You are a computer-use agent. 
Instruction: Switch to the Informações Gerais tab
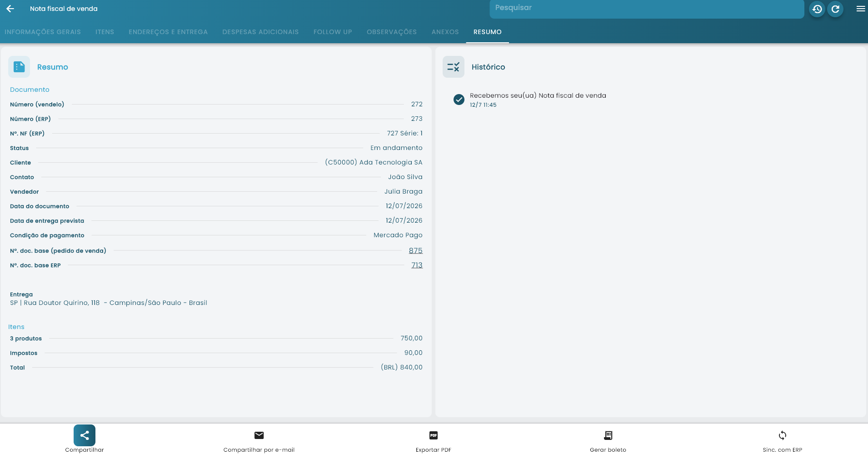tap(43, 32)
